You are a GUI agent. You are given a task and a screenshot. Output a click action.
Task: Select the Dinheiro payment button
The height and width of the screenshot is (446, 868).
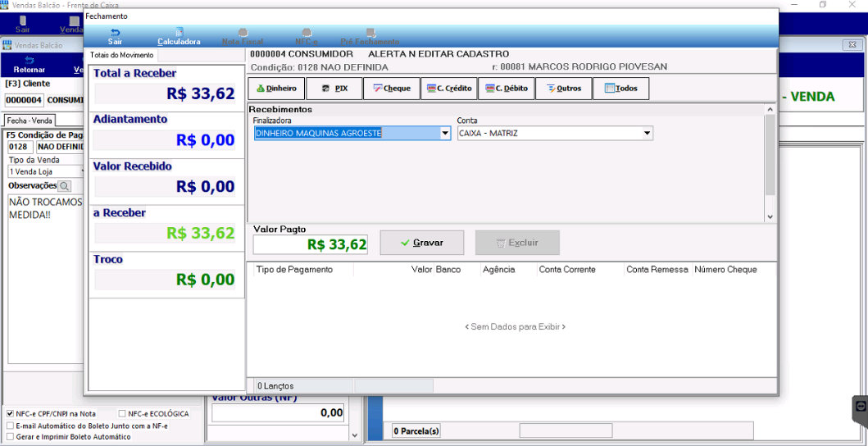pyautogui.click(x=276, y=89)
